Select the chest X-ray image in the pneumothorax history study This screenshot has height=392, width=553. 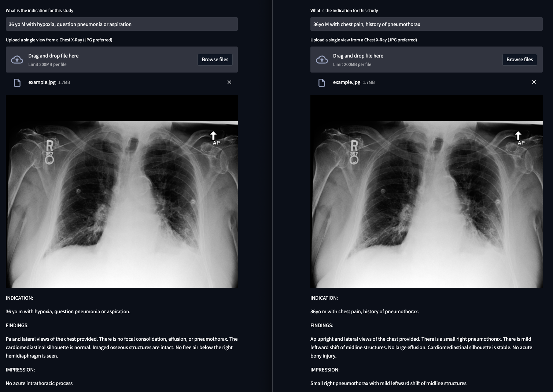pos(426,192)
